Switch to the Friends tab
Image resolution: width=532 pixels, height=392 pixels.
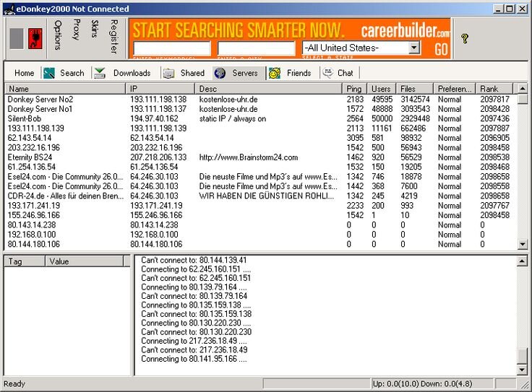(299, 73)
